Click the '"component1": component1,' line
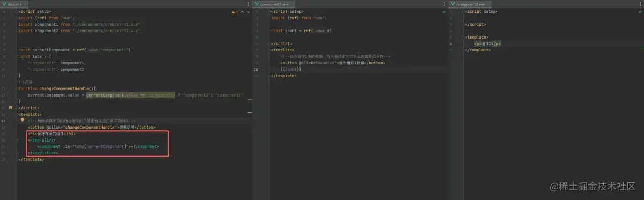This screenshot has height=200, width=644. [57, 63]
